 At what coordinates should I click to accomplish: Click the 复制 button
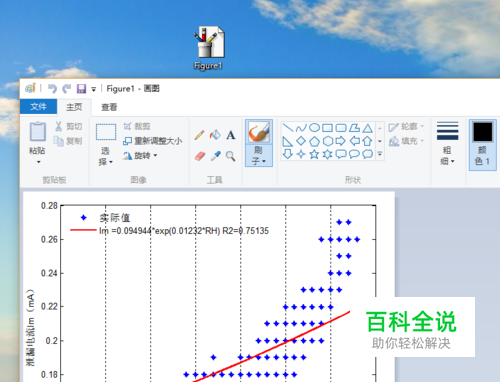point(68,141)
